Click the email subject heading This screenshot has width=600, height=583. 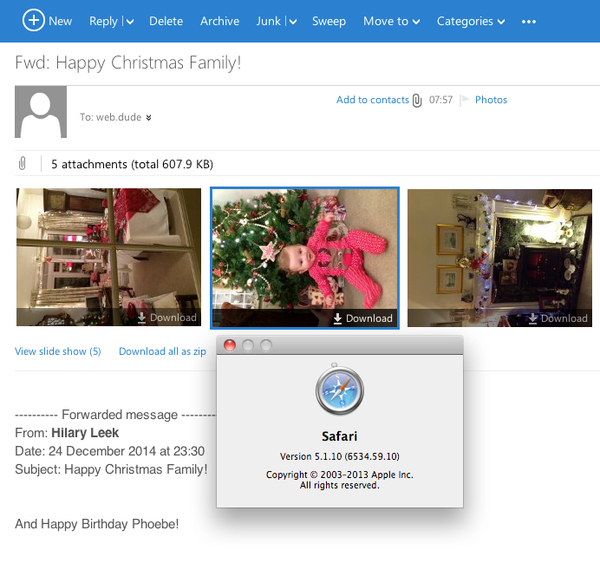[128, 63]
